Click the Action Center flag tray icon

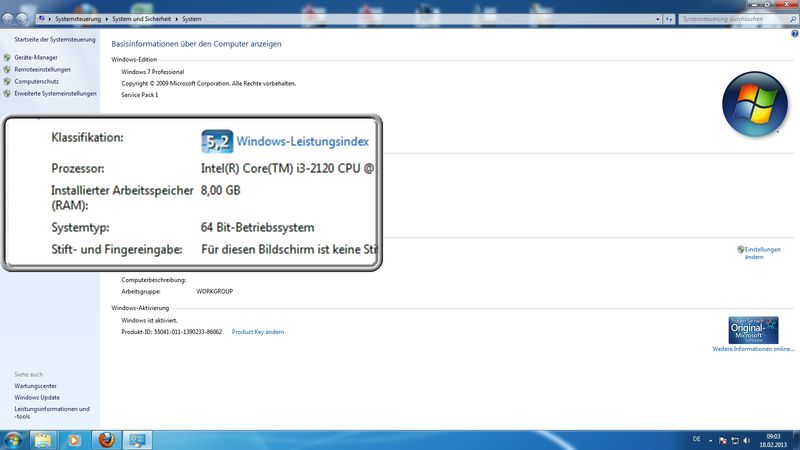[722, 440]
